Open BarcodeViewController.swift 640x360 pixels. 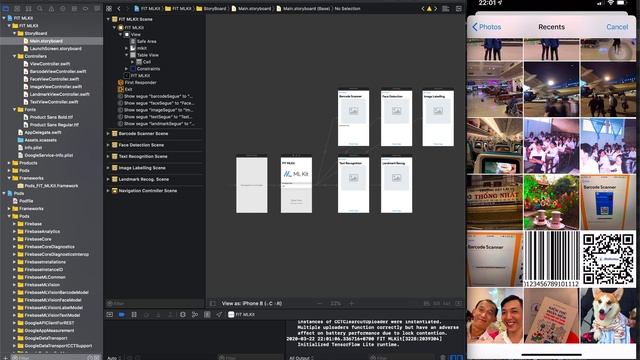click(58, 71)
